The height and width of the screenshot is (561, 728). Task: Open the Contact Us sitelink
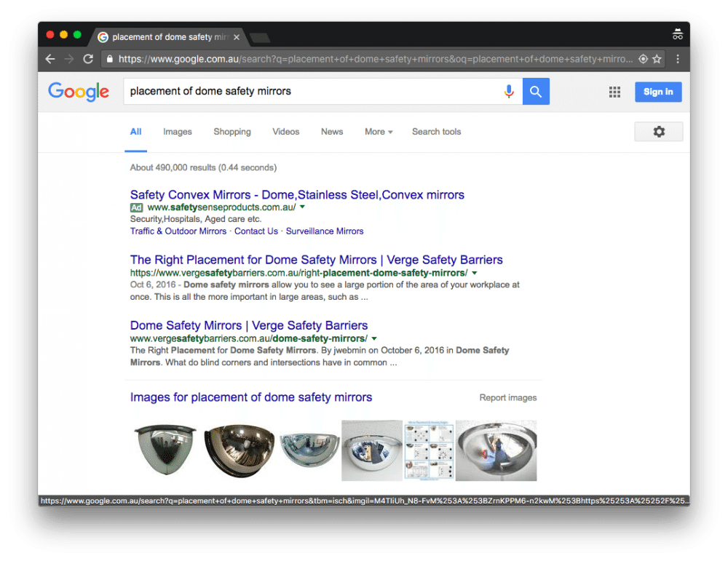[x=256, y=231]
